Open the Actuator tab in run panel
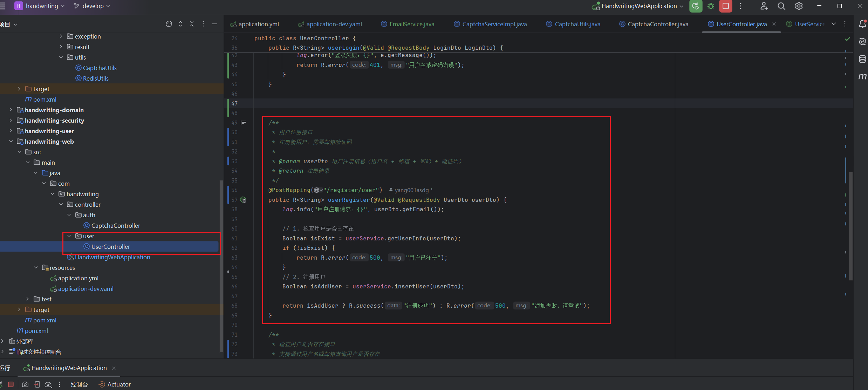868x390 pixels. pos(118,384)
